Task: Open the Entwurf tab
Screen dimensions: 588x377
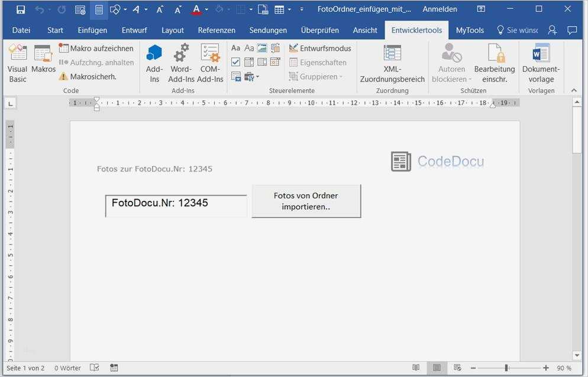Action: click(x=134, y=30)
